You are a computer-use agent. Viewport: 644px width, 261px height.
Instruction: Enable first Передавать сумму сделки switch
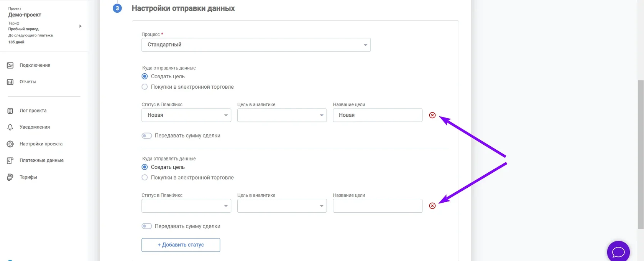click(147, 135)
